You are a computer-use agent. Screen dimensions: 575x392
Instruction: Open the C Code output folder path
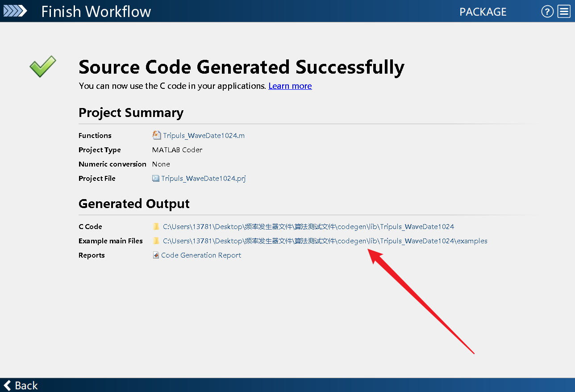(x=308, y=226)
